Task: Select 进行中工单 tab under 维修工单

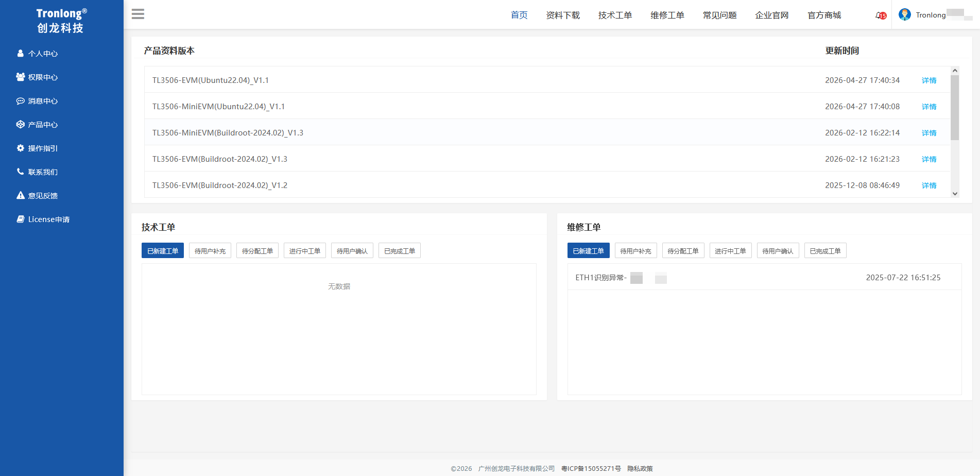Action: tap(731, 251)
